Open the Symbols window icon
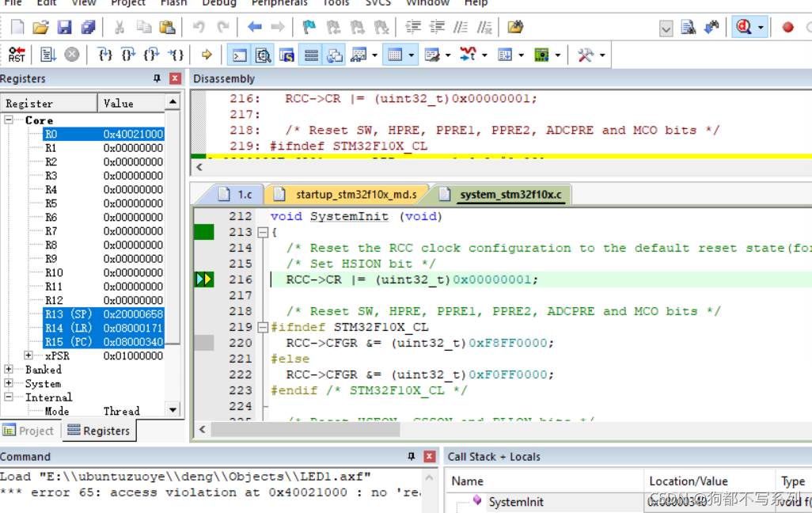812x513 pixels. coord(287,55)
